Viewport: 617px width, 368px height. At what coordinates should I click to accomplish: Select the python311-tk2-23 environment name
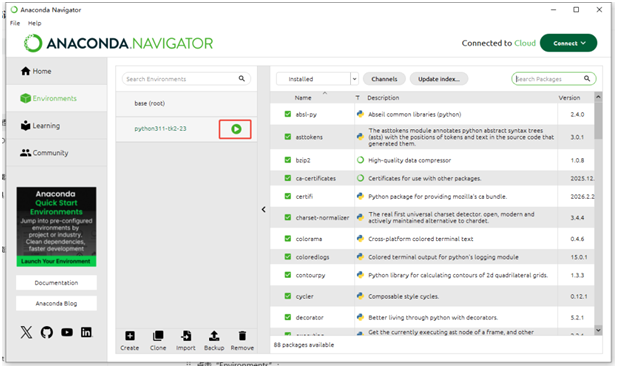160,129
